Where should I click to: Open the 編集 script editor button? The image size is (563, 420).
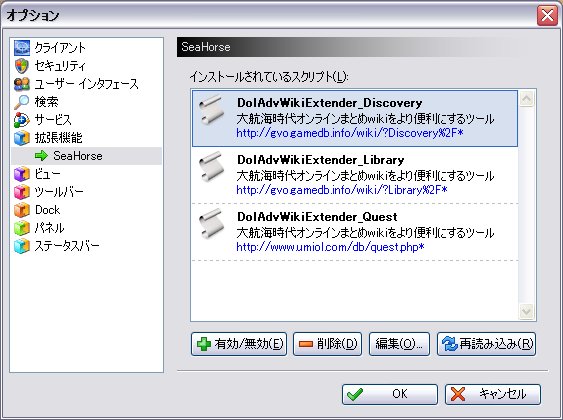click(x=399, y=344)
